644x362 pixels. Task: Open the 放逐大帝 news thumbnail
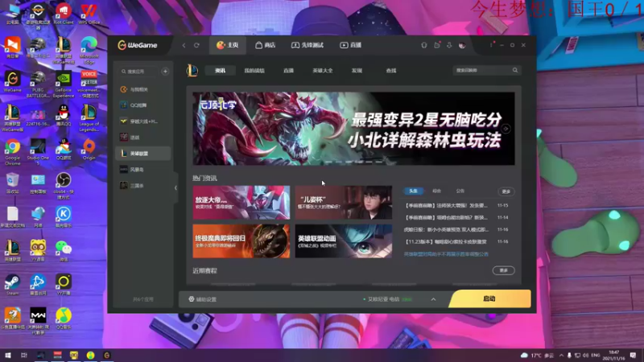(x=241, y=203)
